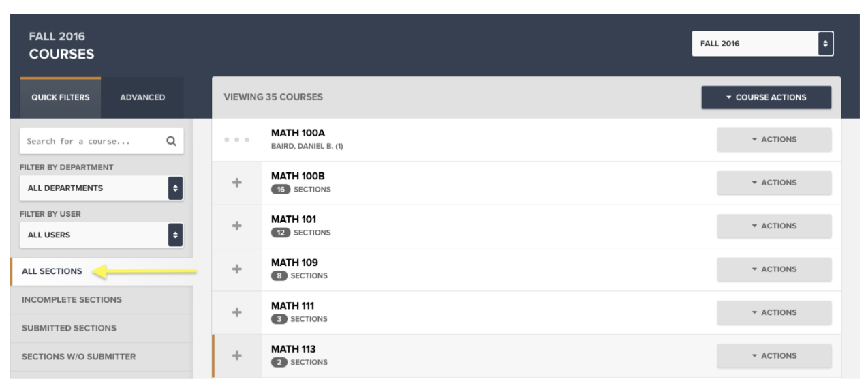This screenshot has width=868, height=390.
Task: Click the 16 sections badge on MATH 100B
Action: pos(281,190)
